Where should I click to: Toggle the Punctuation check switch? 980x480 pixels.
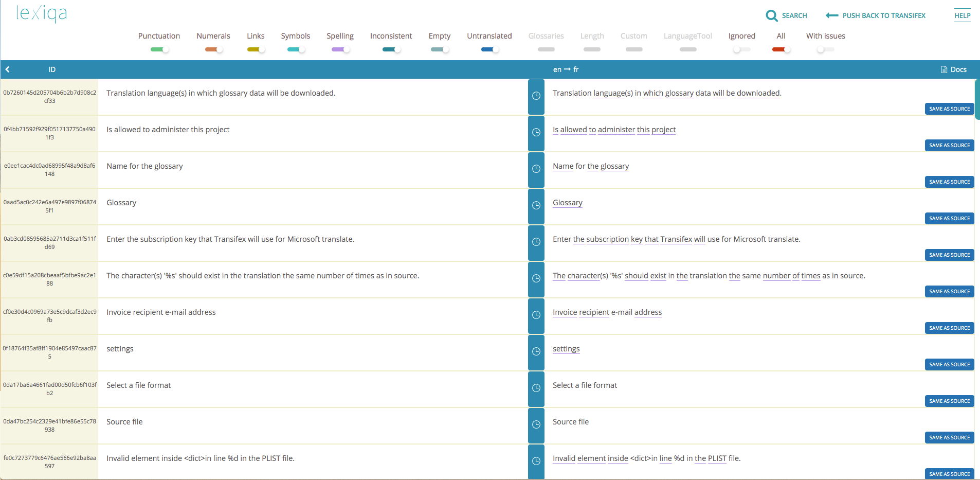pos(159,49)
